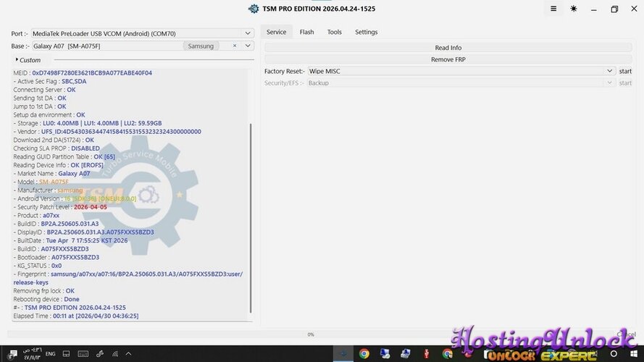Clear the Samsung base selection with X
This screenshot has width=644, height=362.
[x=235, y=46]
